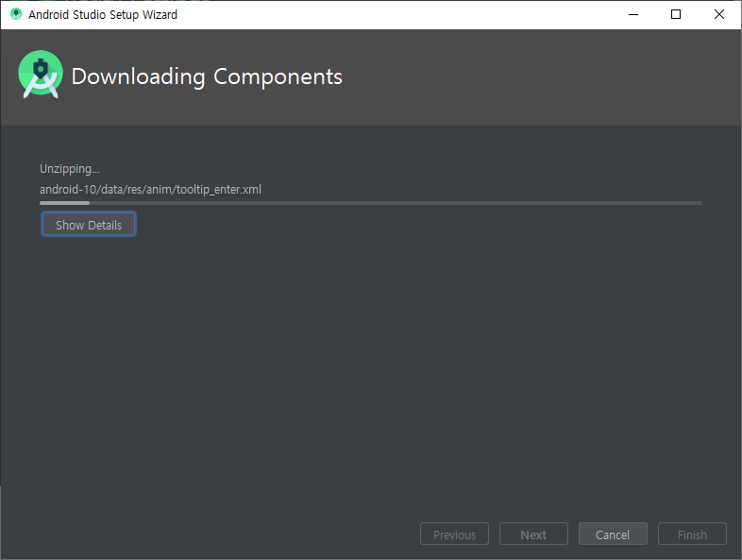Image resolution: width=742 pixels, height=560 pixels.
Task: Click the Previous button
Action: click(454, 534)
